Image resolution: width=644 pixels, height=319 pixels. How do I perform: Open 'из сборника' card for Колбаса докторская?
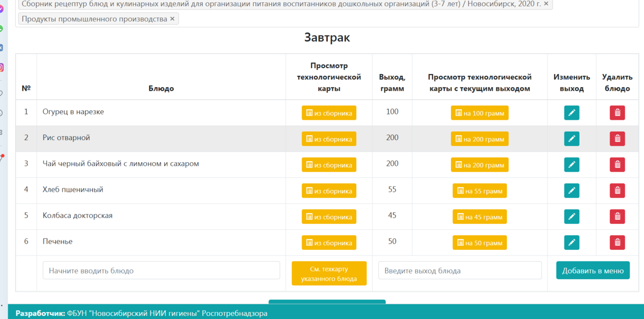[329, 216]
